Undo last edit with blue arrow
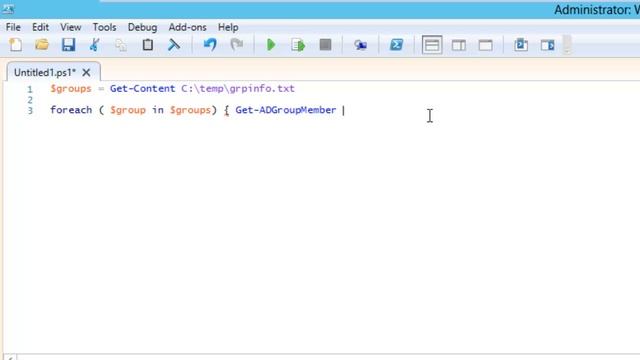640x360 pixels. (x=210, y=44)
